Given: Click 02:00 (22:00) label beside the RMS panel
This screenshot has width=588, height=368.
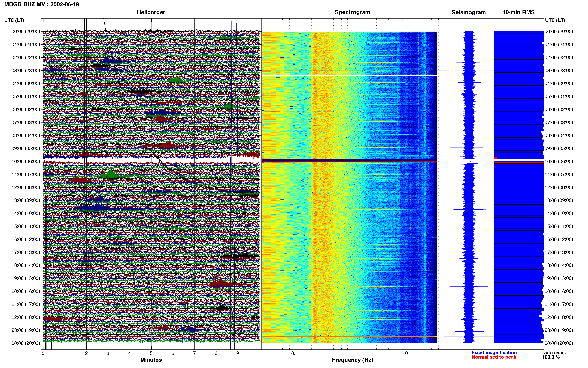Looking at the screenshot, I should (559, 57).
